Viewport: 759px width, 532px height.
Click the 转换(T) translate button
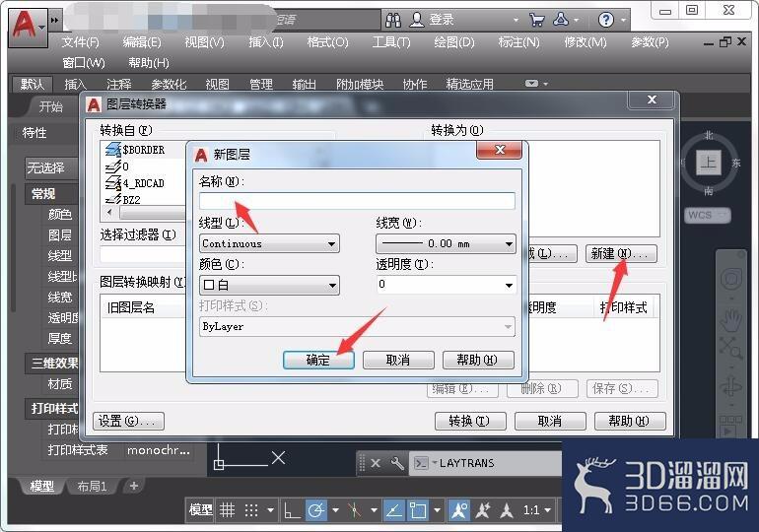[470, 421]
